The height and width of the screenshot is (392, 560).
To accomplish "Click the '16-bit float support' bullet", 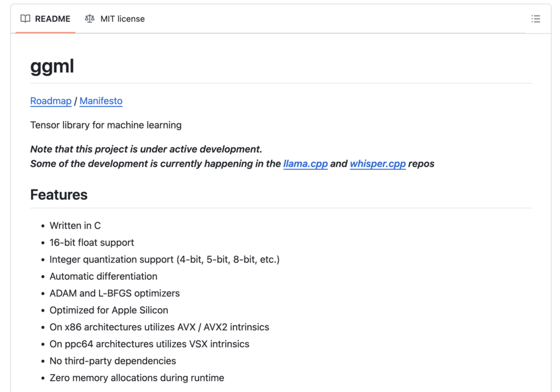I will [92, 243].
